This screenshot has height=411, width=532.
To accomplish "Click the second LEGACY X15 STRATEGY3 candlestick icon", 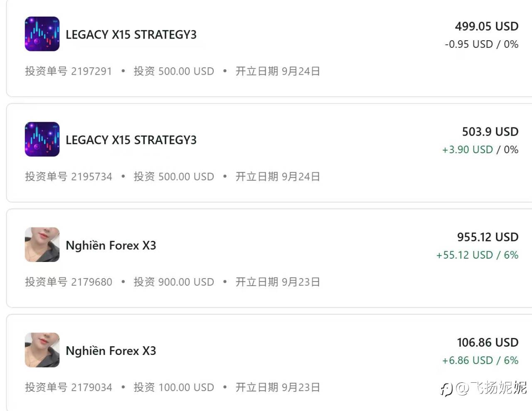I will (42, 139).
